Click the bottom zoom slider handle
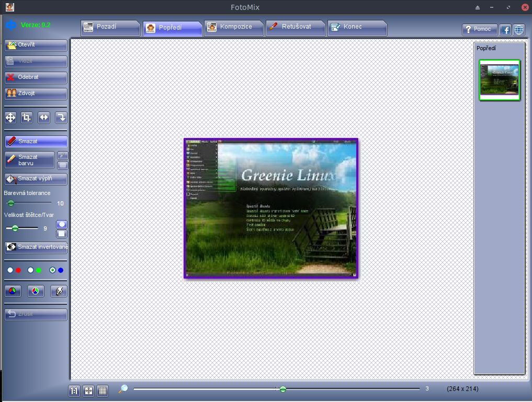The image size is (532, 402). point(283,389)
